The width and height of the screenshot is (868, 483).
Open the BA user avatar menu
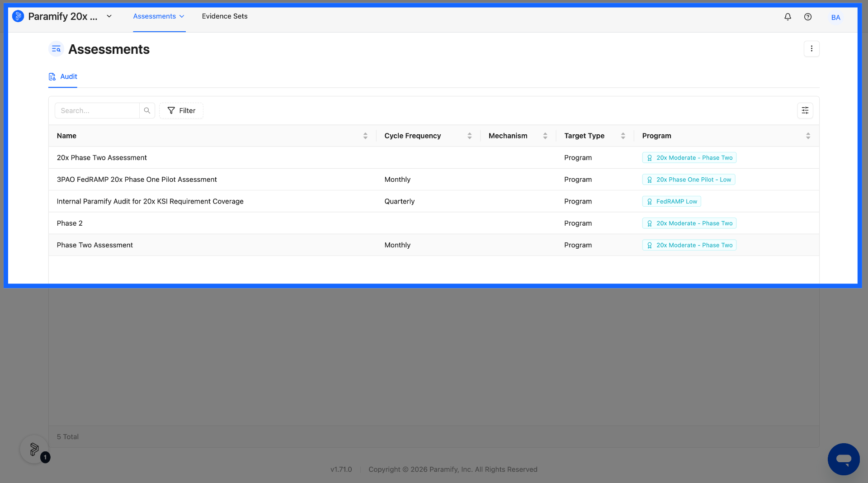(x=835, y=17)
